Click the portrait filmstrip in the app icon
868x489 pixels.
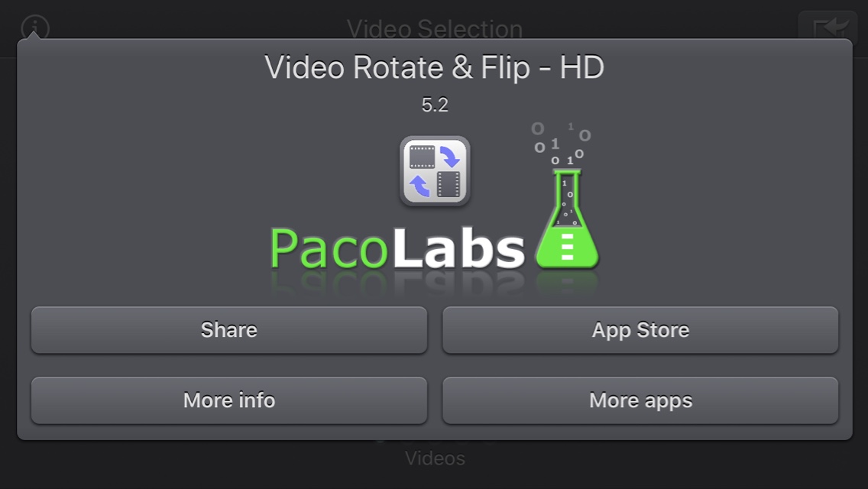449,184
